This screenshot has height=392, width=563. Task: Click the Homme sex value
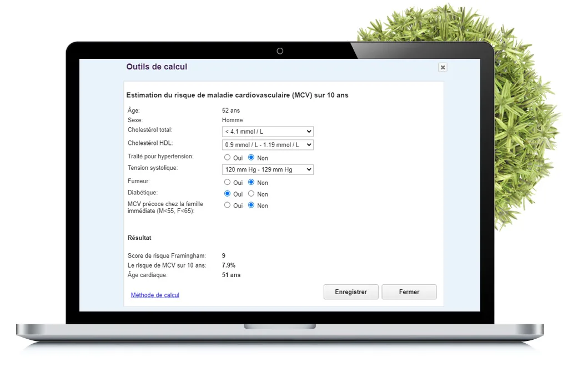click(232, 120)
